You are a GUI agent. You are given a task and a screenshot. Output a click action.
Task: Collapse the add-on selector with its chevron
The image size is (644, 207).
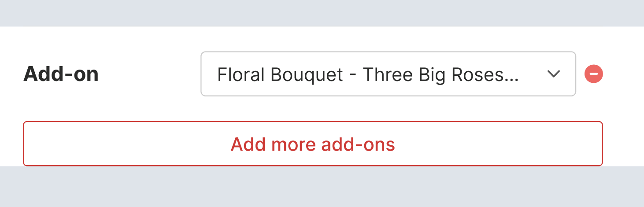click(553, 74)
